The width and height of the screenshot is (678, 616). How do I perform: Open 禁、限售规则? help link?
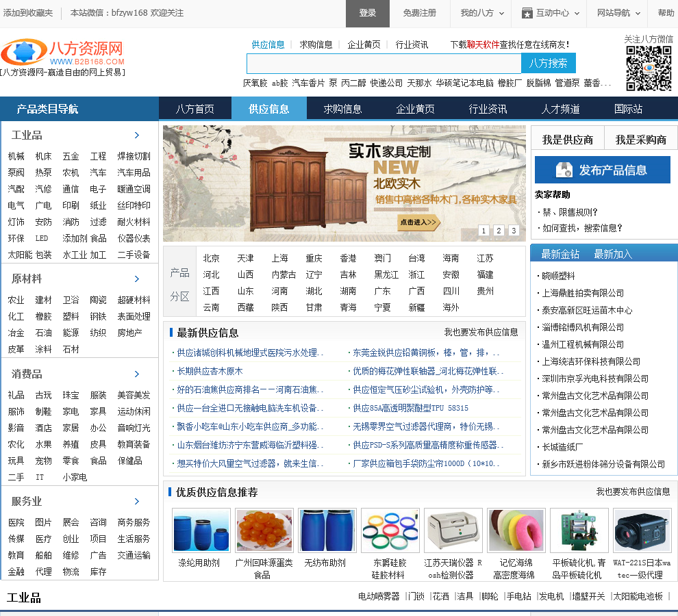pyautogui.click(x=570, y=212)
